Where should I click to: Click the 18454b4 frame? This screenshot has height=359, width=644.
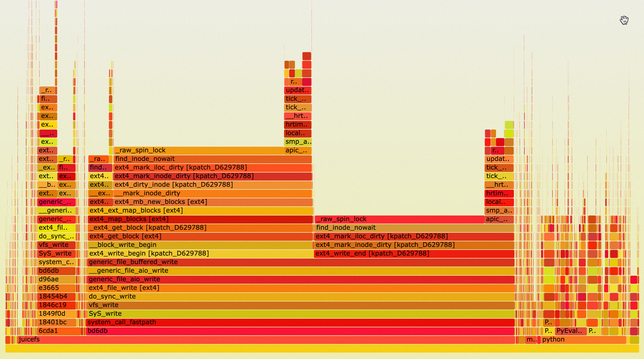coord(56,297)
